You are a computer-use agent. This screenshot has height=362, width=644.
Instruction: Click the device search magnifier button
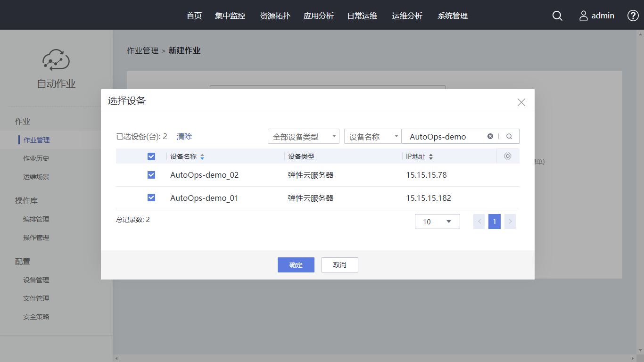click(509, 136)
